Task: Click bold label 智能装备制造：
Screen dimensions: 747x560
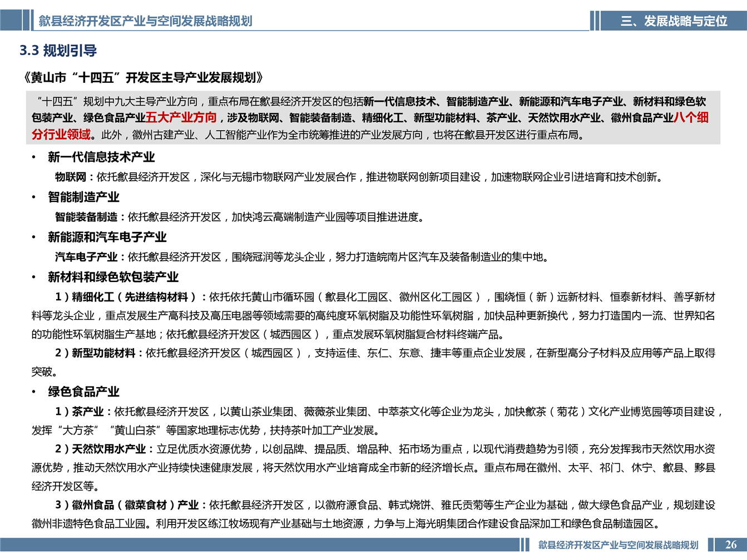Action: [x=91, y=217]
